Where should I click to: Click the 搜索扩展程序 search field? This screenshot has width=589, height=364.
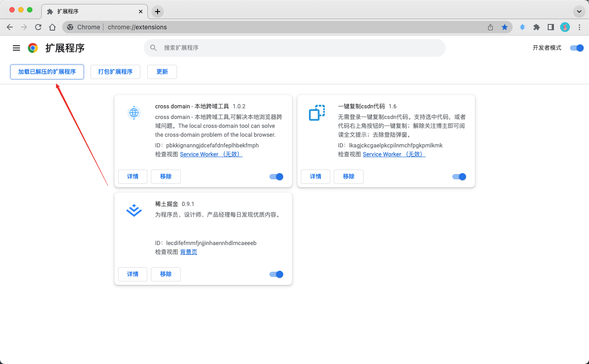294,48
